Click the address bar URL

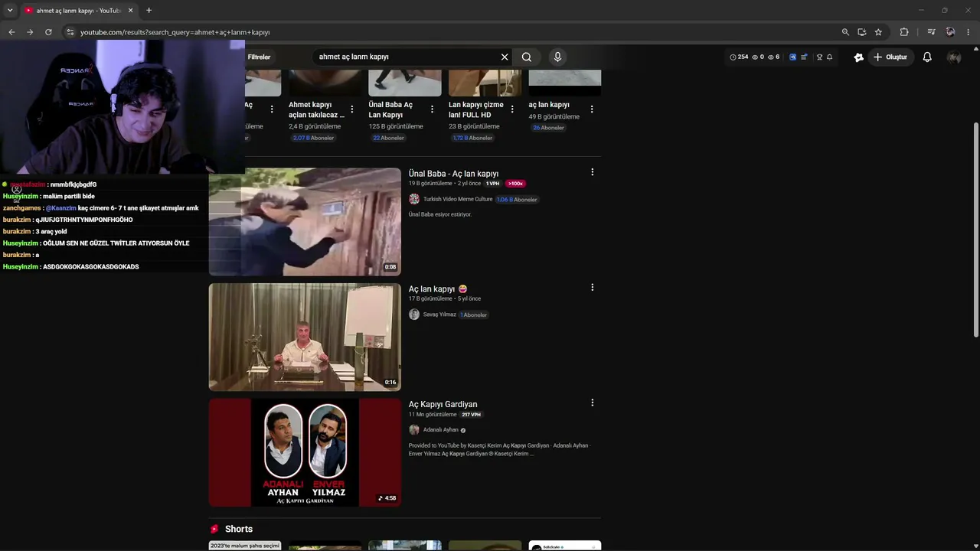point(175,32)
